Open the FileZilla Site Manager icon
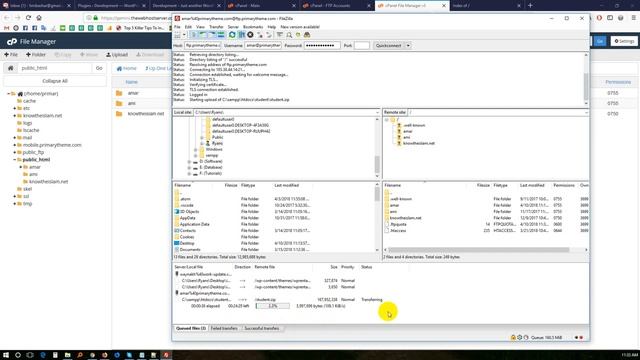This screenshot has width=640, height=360. 178,35
